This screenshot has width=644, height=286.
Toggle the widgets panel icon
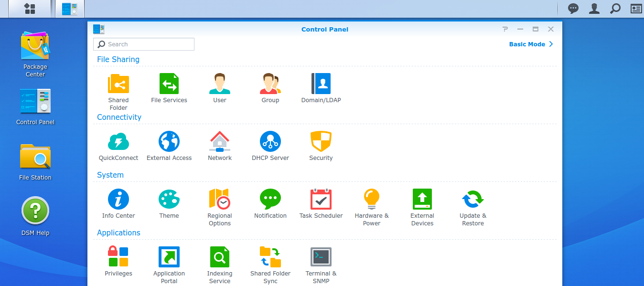point(636,8)
